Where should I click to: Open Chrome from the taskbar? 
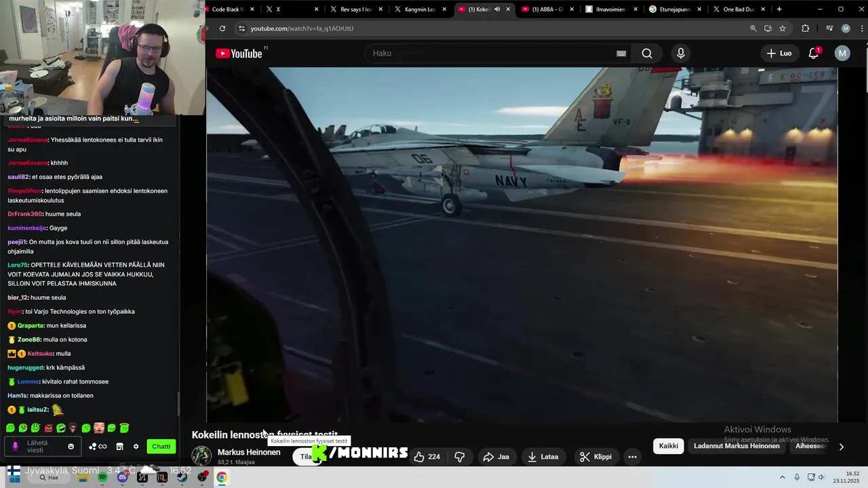pyautogui.click(x=222, y=477)
